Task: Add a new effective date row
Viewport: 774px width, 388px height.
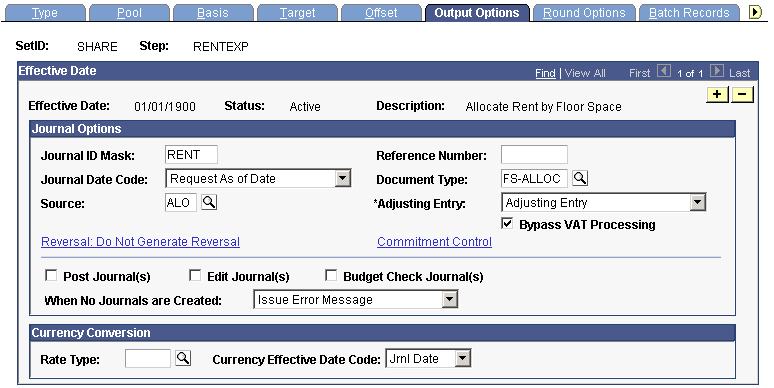Action: point(717,94)
